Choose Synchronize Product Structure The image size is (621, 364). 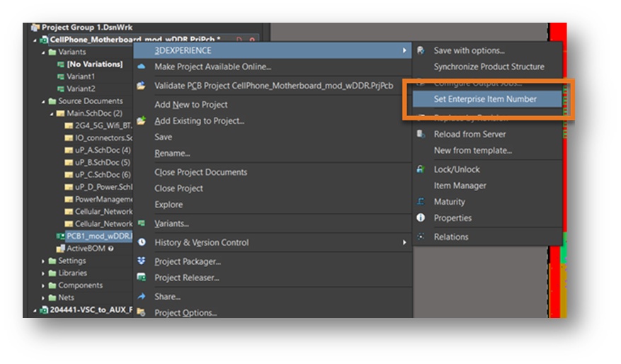tap(489, 67)
